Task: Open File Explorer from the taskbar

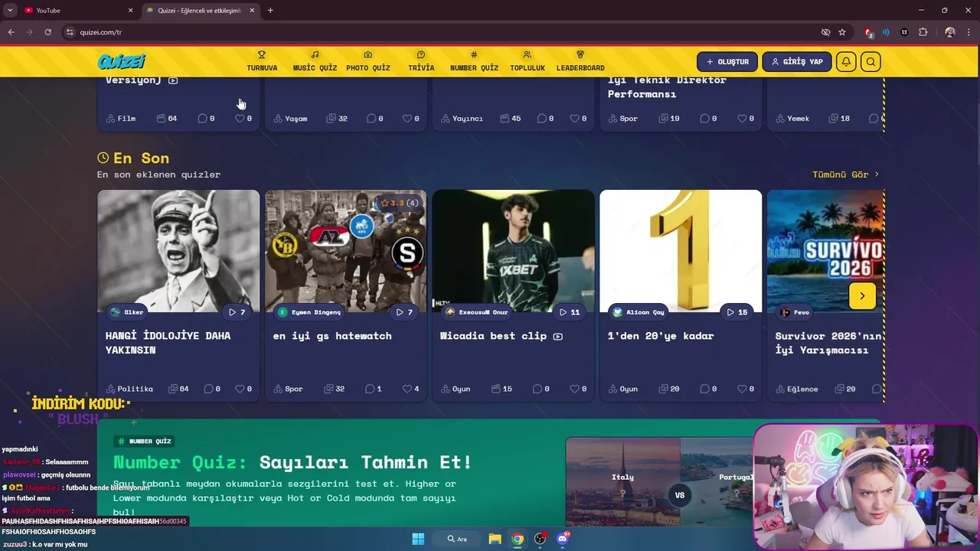Action: (495, 539)
